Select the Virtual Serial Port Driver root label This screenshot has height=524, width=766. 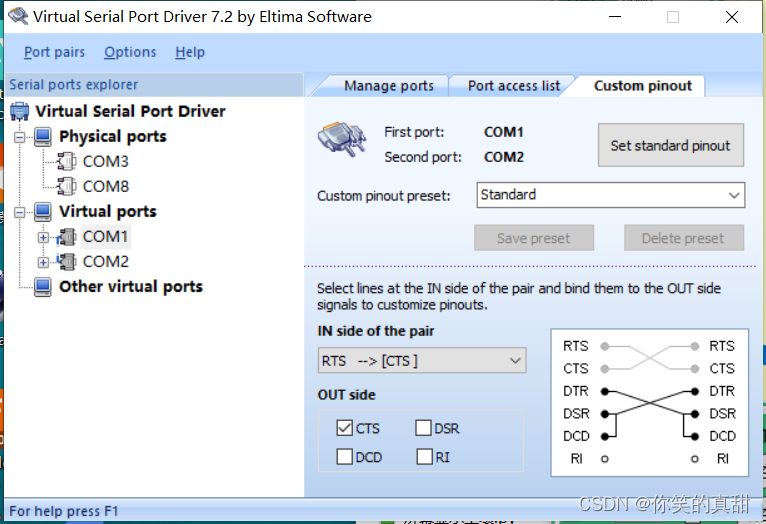[x=130, y=111]
